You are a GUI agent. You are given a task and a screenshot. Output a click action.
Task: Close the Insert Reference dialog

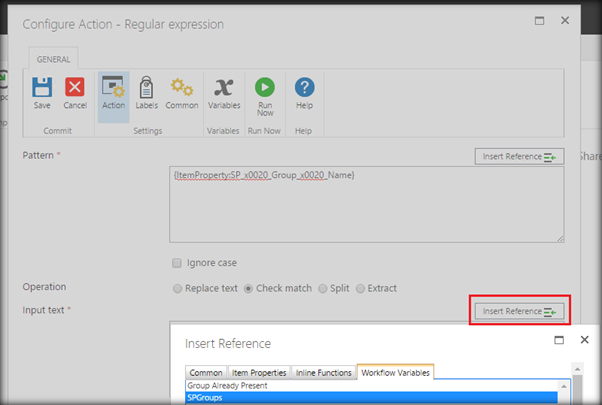pos(584,339)
